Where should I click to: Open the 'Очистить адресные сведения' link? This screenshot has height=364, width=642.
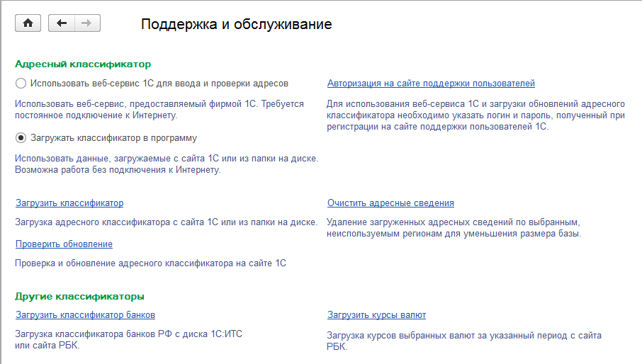point(390,203)
